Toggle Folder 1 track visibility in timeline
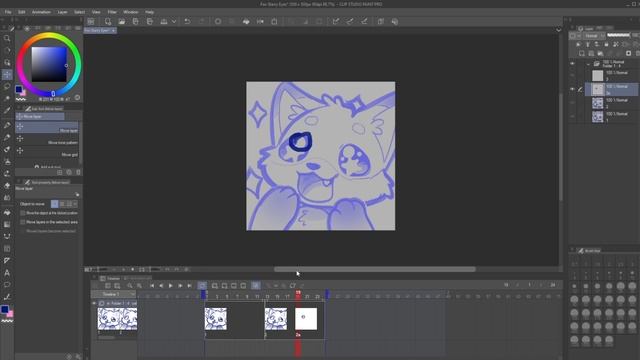Screen dimensions: 640x360 [x=94, y=303]
